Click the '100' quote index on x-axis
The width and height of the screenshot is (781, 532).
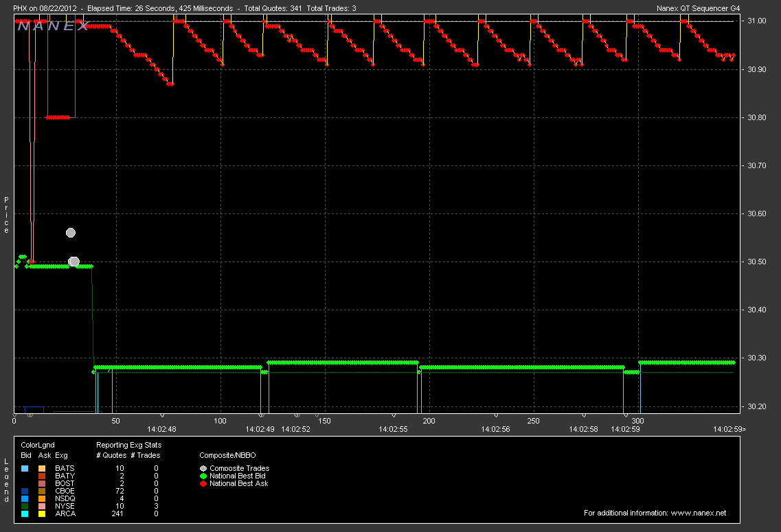(x=220, y=421)
